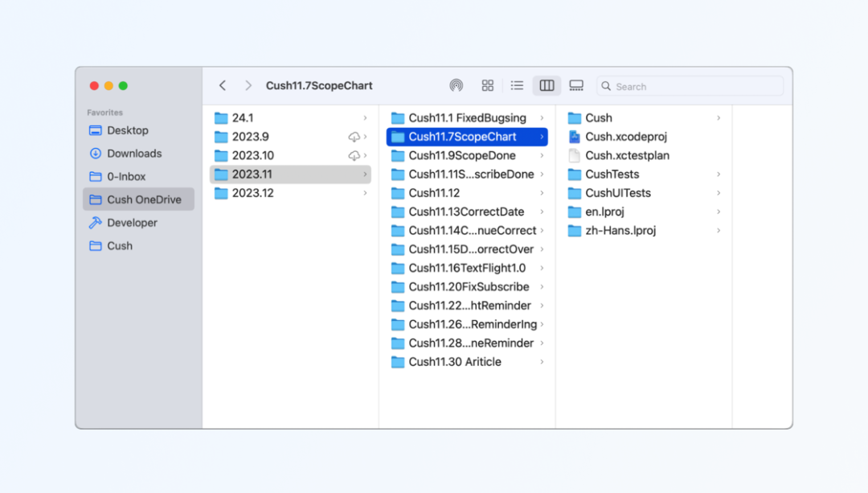Click the Downloads arrow icon

tap(95, 154)
